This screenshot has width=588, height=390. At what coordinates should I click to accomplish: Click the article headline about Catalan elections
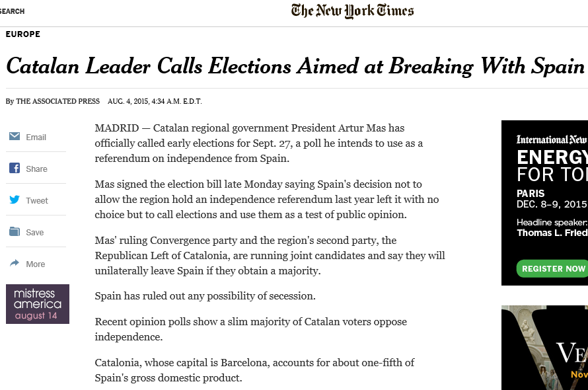tap(295, 67)
